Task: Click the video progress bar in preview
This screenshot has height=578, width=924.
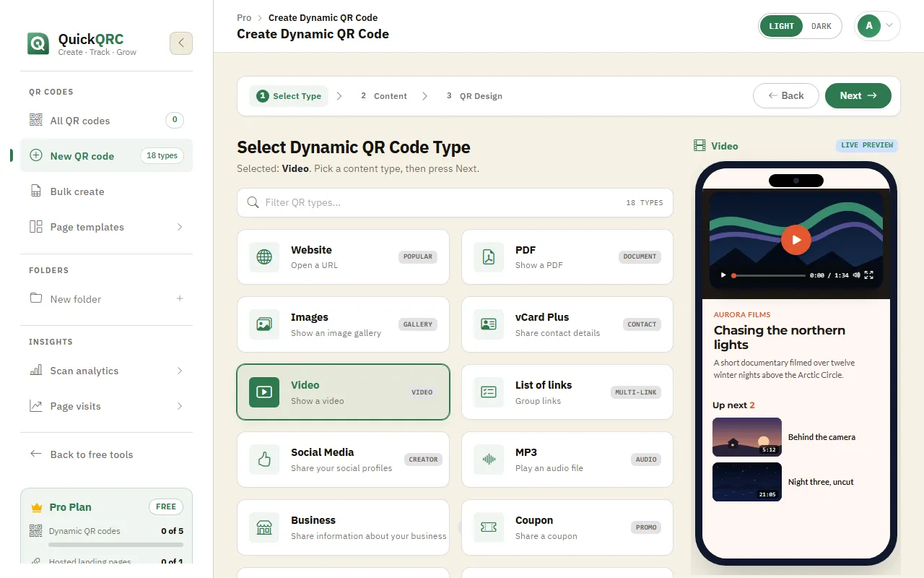Action: (x=768, y=275)
